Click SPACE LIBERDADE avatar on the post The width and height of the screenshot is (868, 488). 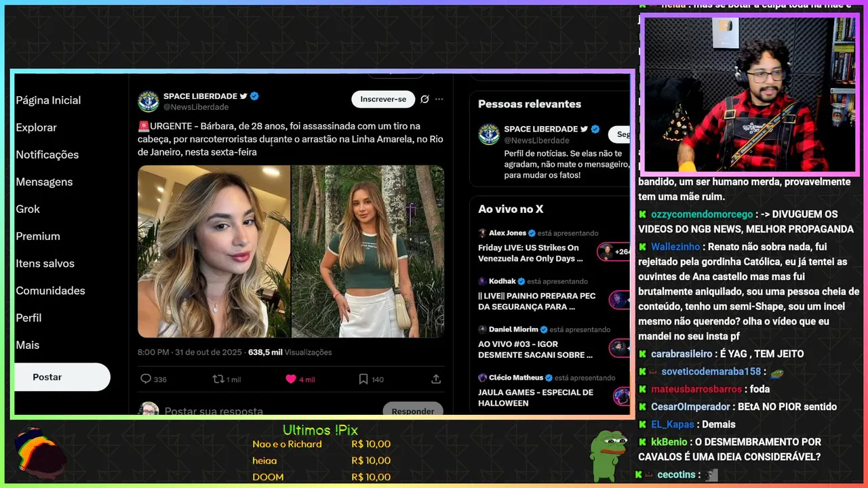[149, 101]
